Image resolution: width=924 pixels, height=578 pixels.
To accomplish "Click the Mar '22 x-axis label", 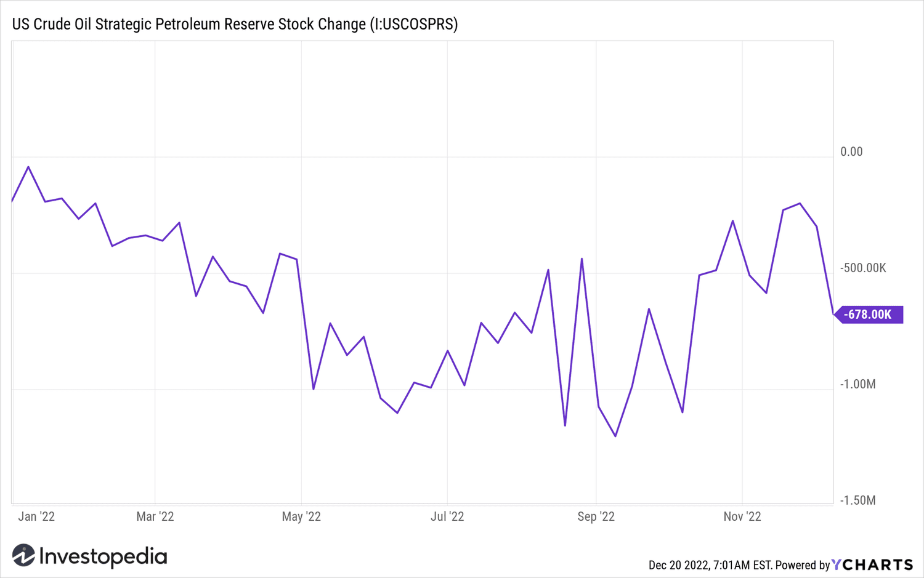I will pos(155,516).
